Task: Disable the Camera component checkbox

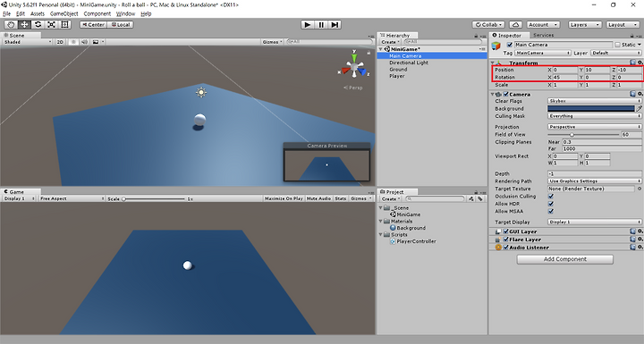Action: [x=506, y=95]
